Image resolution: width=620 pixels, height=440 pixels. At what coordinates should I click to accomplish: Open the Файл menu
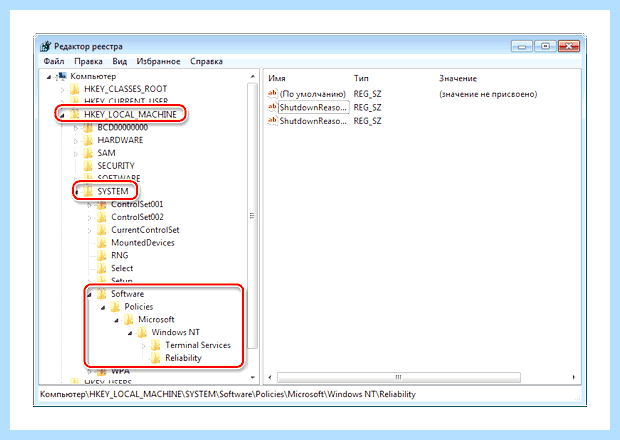click(54, 61)
